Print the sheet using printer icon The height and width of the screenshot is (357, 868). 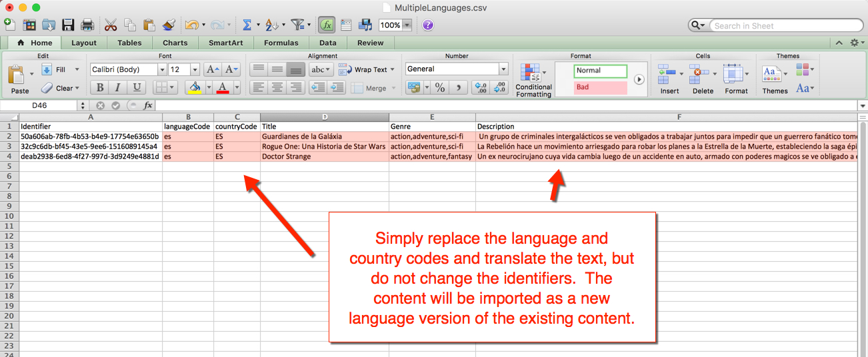pos(87,25)
